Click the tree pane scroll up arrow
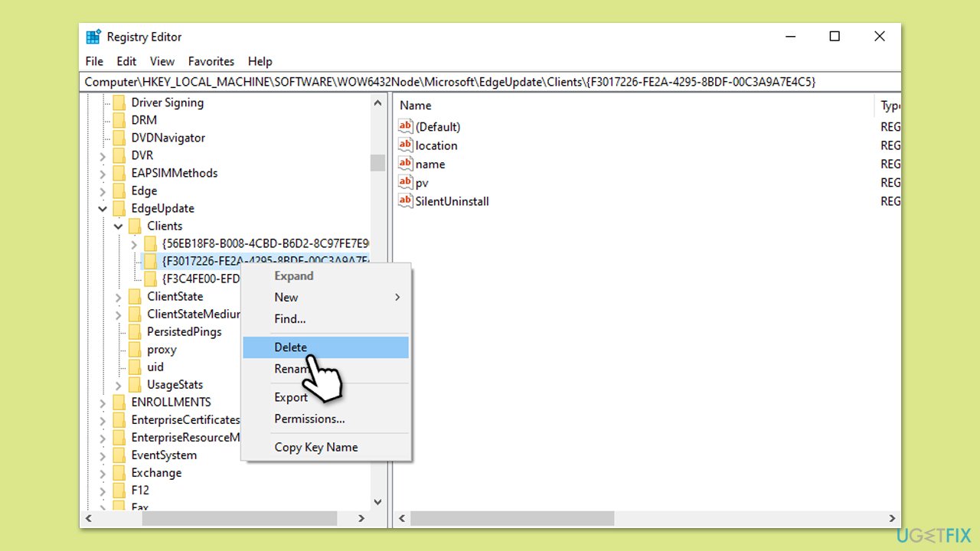980x551 pixels. (377, 103)
